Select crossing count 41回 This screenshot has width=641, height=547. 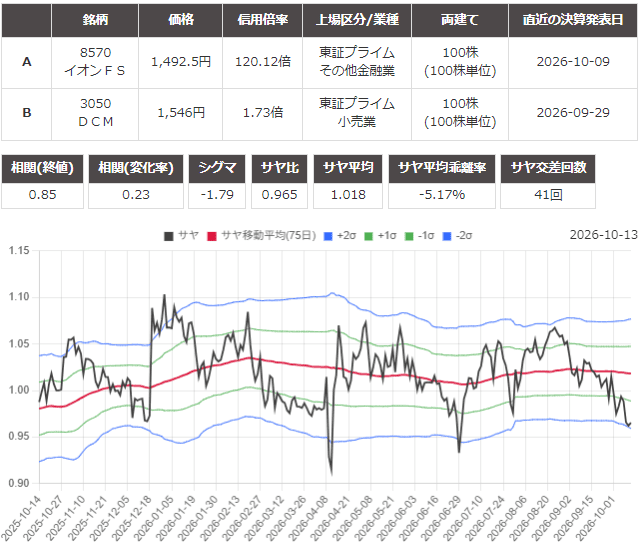click(548, 195)
